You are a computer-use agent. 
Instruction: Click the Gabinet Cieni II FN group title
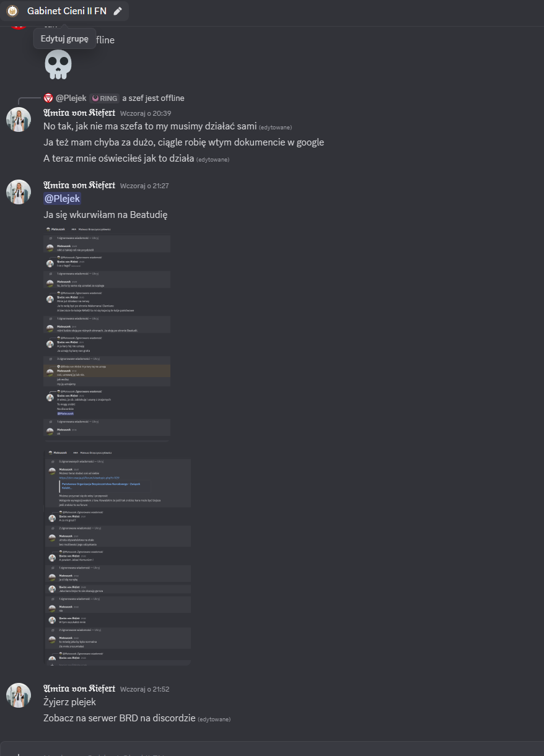coord(67,11)
